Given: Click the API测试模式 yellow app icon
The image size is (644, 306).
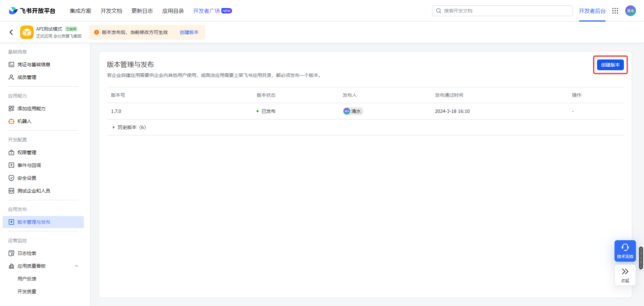Looking at the screenshot, I should click(x=27, y=32).
